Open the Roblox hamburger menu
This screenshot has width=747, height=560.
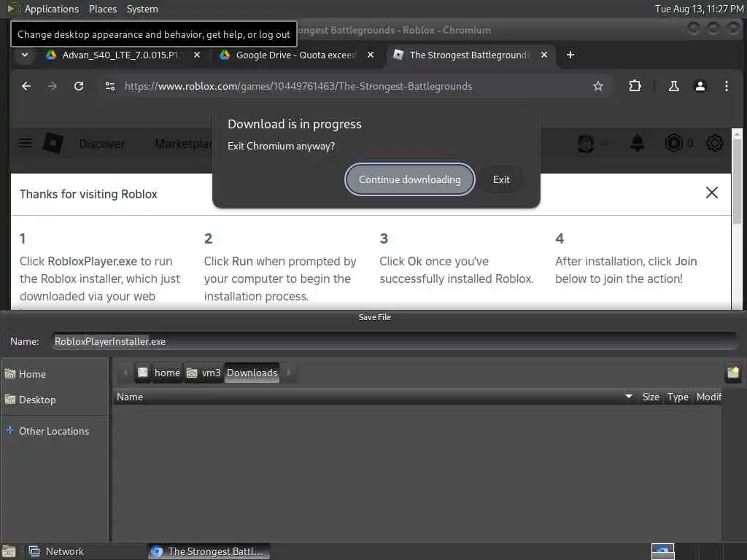click(x=25, y=143)
